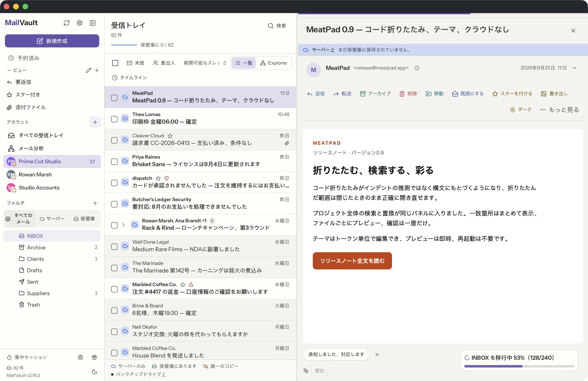The width and height of the screenshot is (588, 381).
Task: Dismiss the suggested reply chip
Action: (377, 354)
